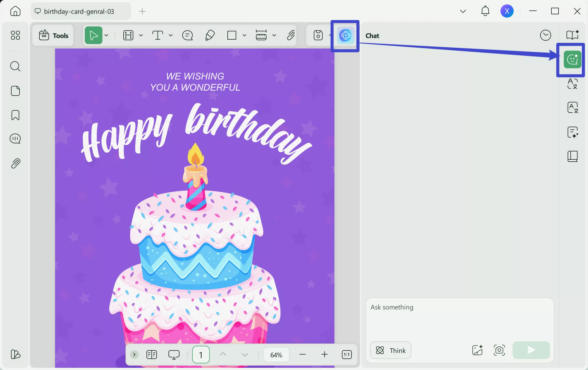Open the search panel in the left sidebar
Screen dimensions: 588x370
[x=15, y=66]
